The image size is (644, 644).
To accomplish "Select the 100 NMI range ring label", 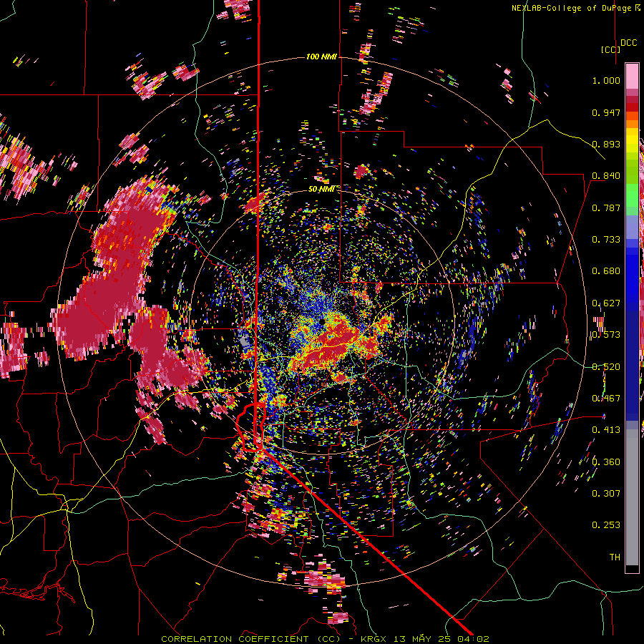I will 321,57.
